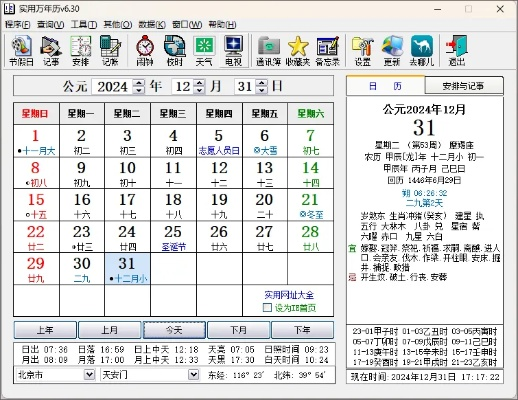
Task: Open the 其他(O) menu
Action: tap(118, 24)
